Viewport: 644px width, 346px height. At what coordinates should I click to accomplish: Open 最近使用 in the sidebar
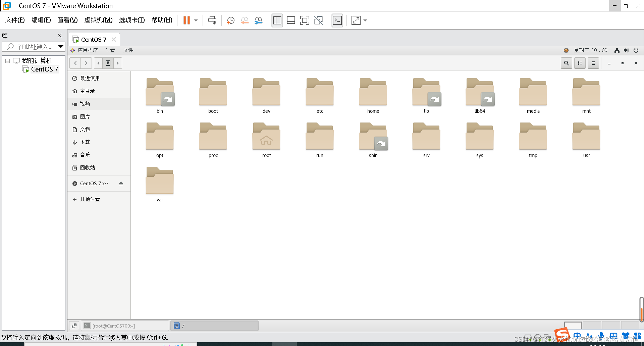[99, 78]
